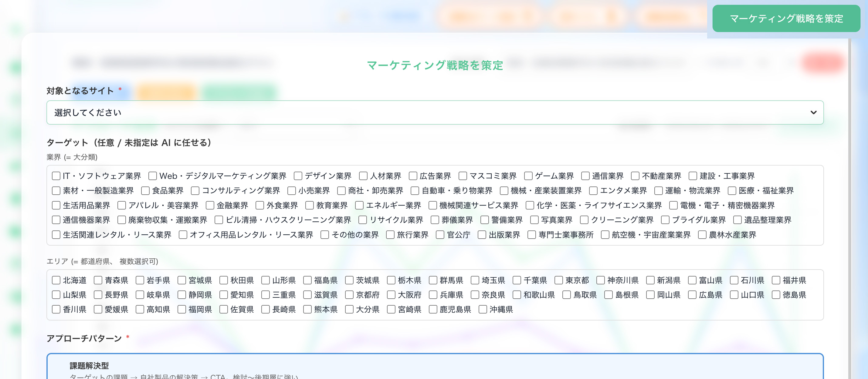This screenshot has width=868, height=379.
Task: Check the 愛知県 checkbox
Action: (x=224, y=295)
